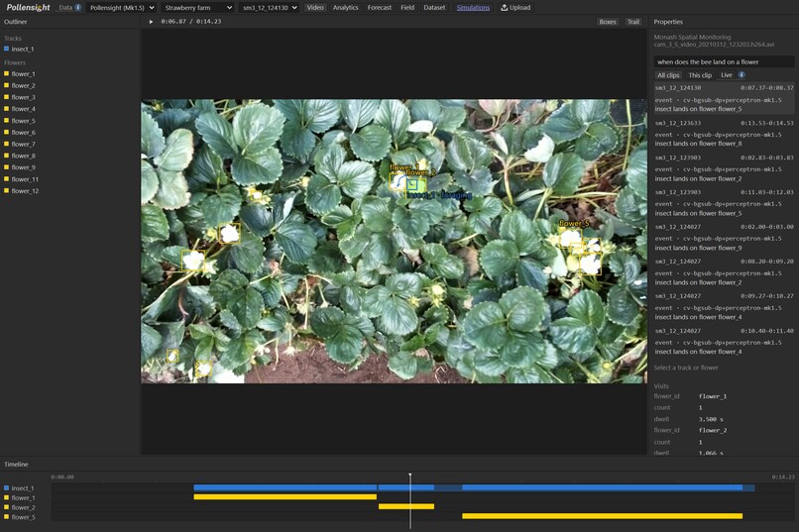Screen dimensions: 799x532
Task: Open result sm3_12_123633 lands on flower_8
Action: pyautogui.click(x=724, y=134)
